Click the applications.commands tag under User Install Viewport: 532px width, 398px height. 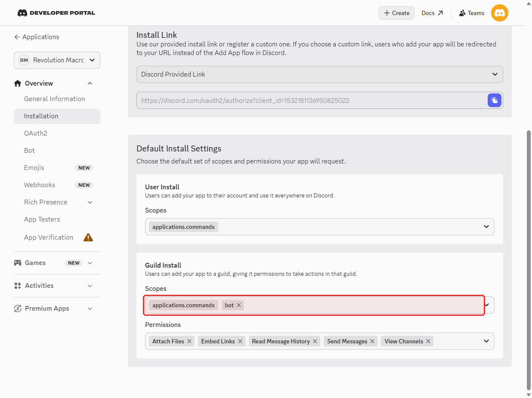click(x=183, y=227)
